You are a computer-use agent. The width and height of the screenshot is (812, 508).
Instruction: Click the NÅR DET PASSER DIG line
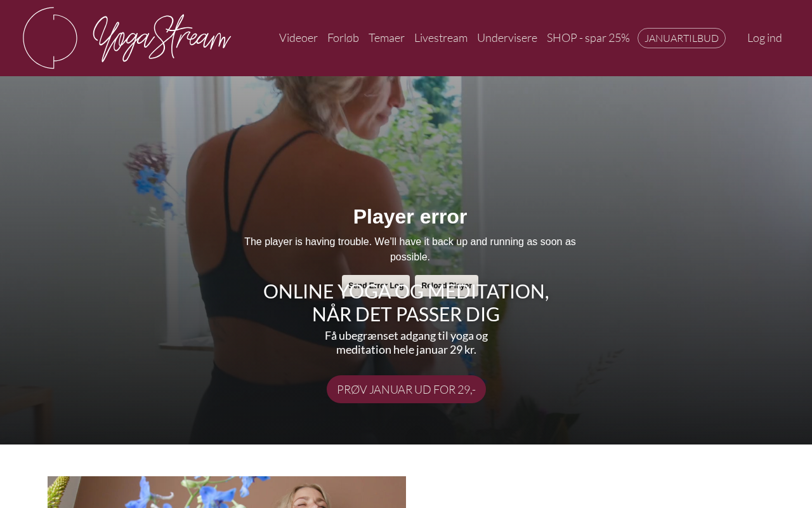(x=406, y=314)
